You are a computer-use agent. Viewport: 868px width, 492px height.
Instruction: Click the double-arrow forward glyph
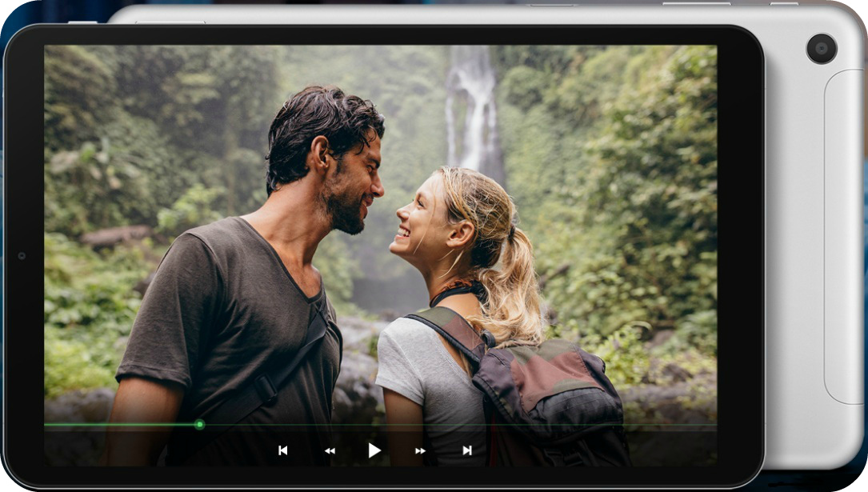point(419,450)
